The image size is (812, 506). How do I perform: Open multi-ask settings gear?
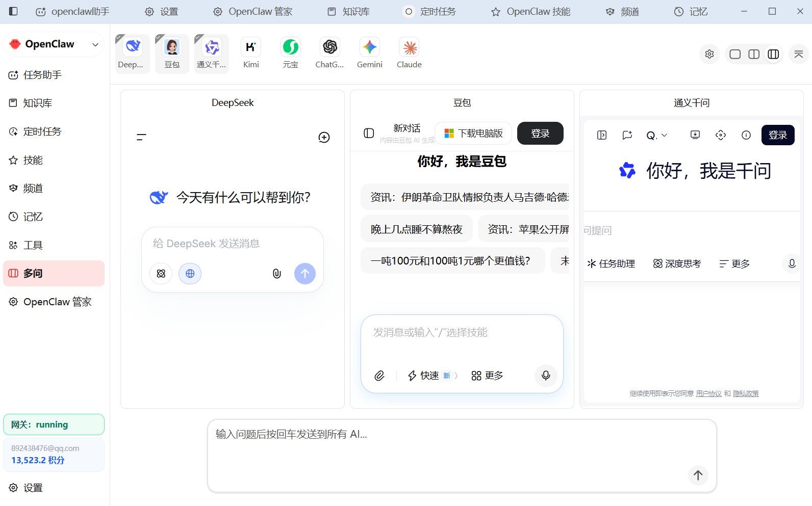[709, 54]
